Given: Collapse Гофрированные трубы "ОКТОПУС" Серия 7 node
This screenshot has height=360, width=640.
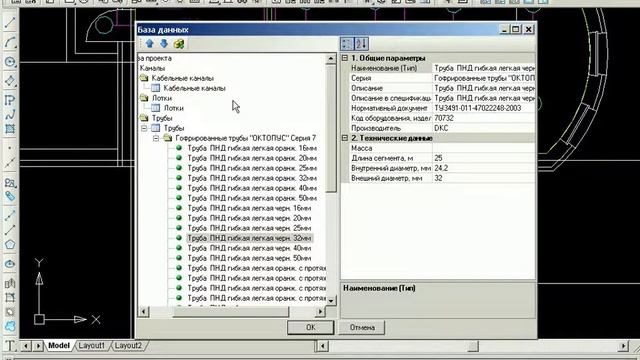Looking at the screenshot, I should point(156,138).
